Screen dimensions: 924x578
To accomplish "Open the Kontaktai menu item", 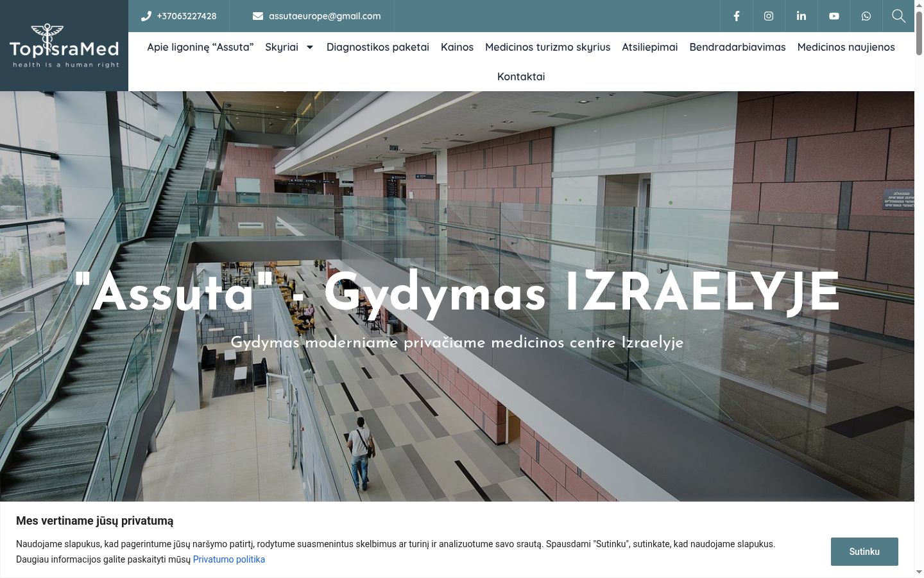I will pyautogui.click(x=521, y=76).
